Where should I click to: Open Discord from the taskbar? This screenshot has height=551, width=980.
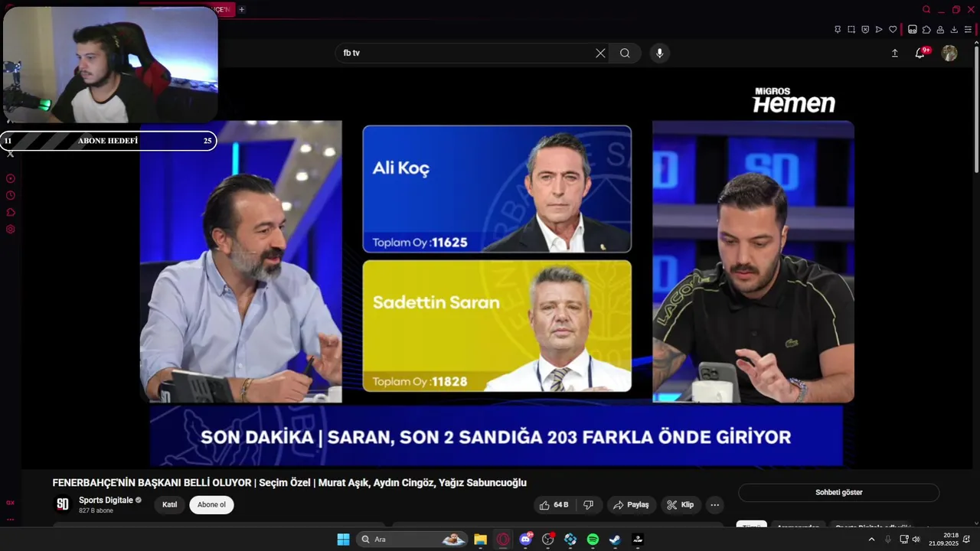pyautogui.click(x=525, y=540)
